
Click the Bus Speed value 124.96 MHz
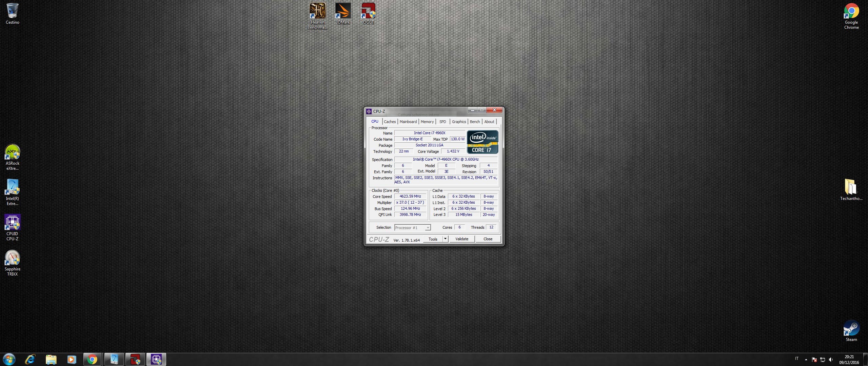click(410, 208)
